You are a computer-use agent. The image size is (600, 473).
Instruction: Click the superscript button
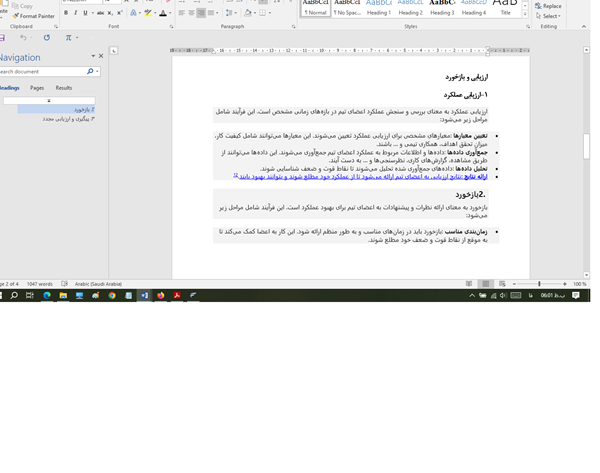point(121,14)
